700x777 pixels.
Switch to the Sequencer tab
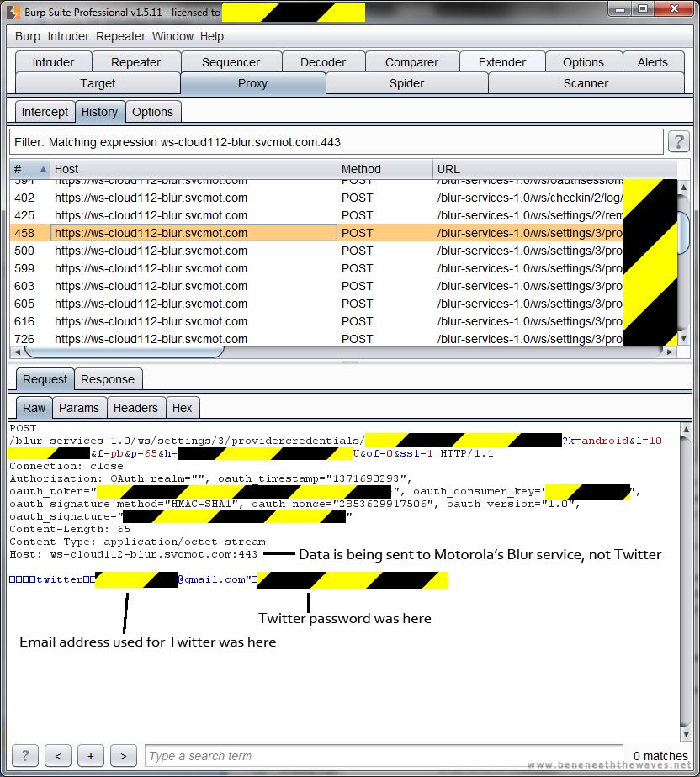coord(231,62)
